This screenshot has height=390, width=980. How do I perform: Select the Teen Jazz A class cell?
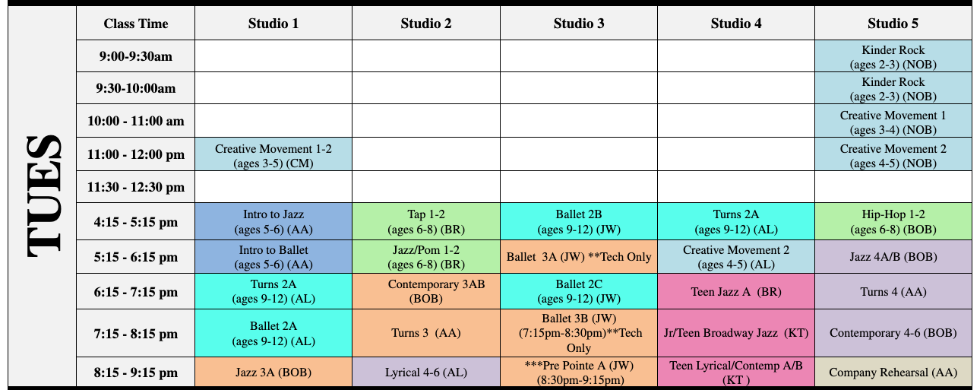click(x=736, y=291)
